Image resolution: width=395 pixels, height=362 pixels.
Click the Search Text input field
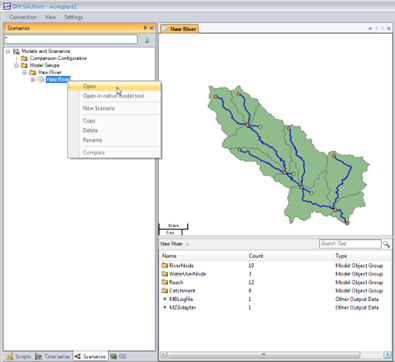350,244
